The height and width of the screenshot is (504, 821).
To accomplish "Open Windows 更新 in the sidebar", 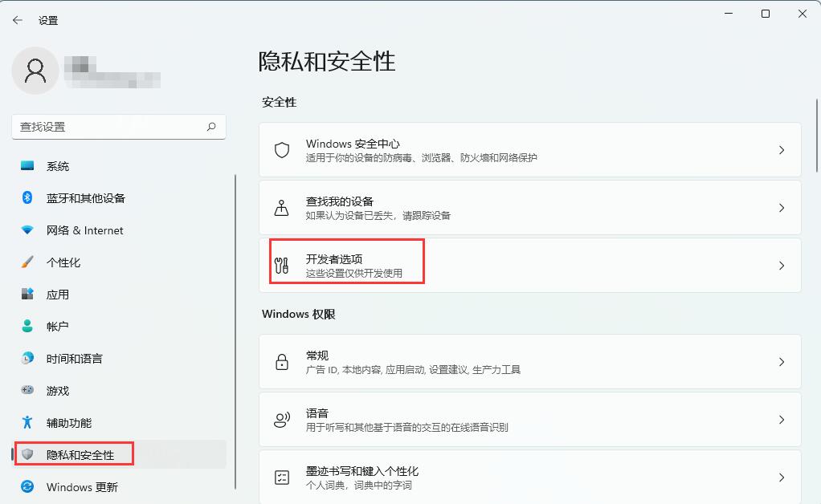I will [119, 486].
